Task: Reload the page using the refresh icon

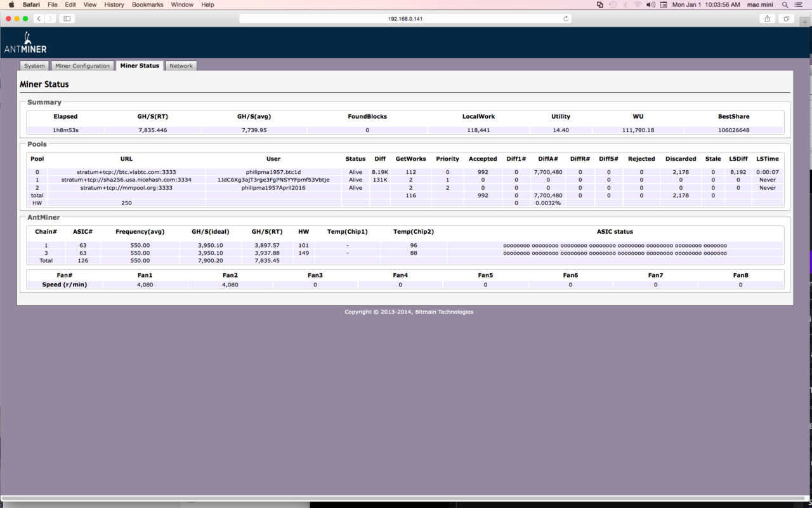Action: (566, 18)
